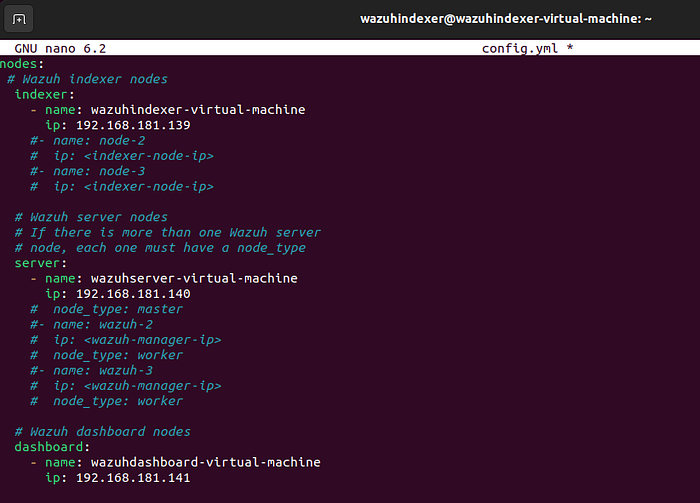Click 'node_type: worker' under wazuh-3

click(118, 401)
